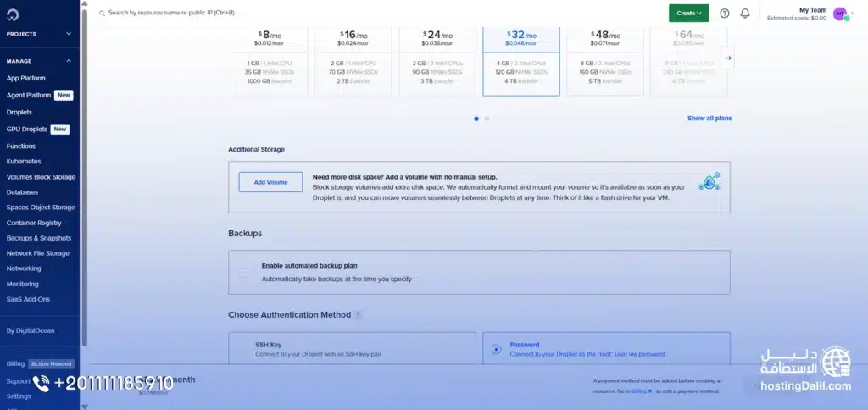The image size is (868, 410).
Task: Open the Create dropdown button
Action: pos(688,13)
